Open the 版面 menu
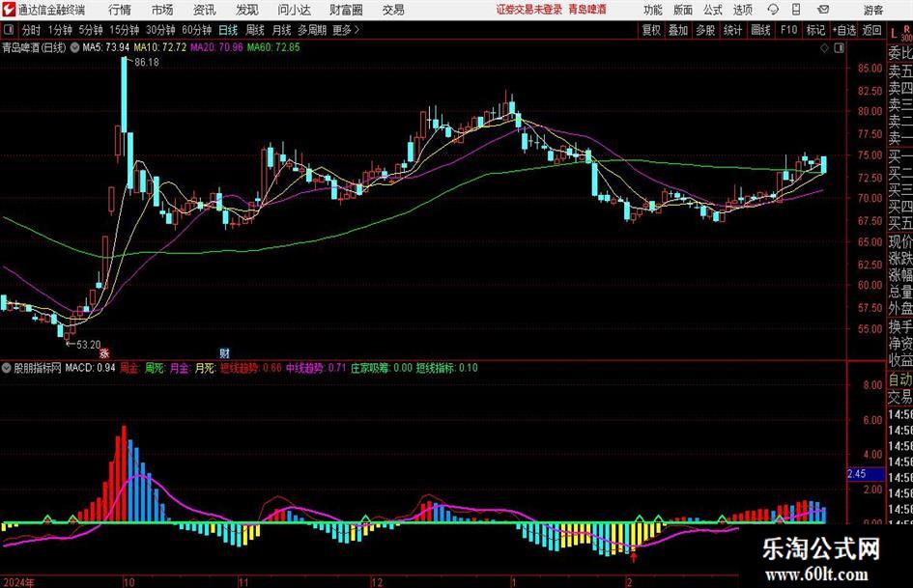The image size is (913, 588). [x=682, y=10]
